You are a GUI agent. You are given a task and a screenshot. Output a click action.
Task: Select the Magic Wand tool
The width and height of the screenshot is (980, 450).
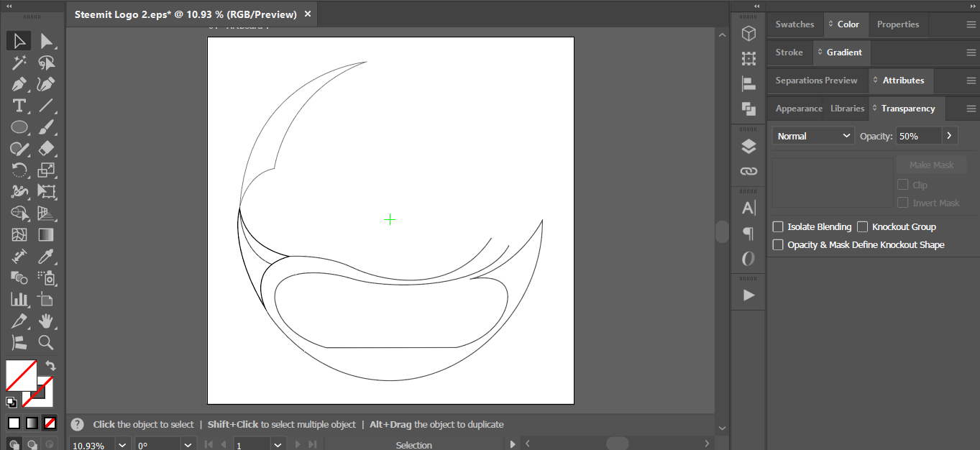click(x=19, y=63)
